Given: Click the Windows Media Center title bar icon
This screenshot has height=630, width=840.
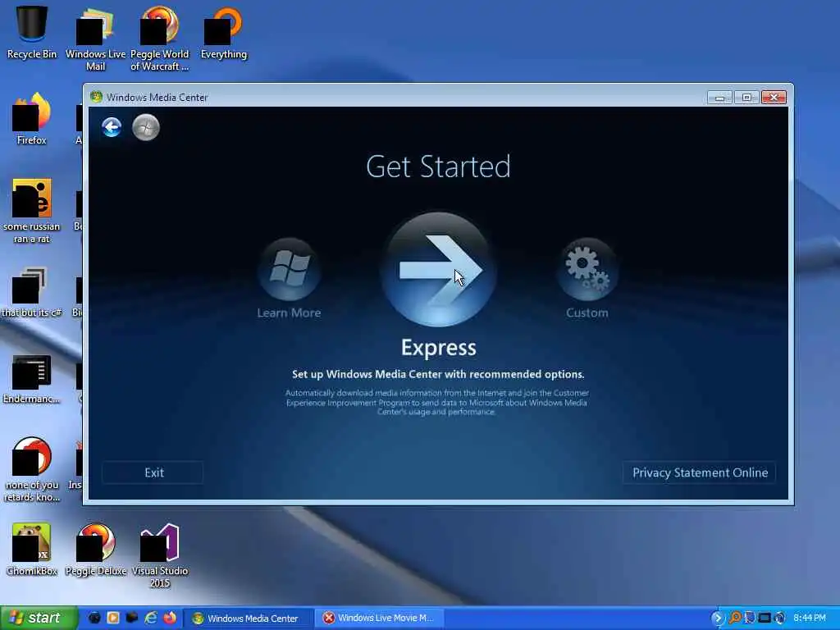Looking at the screenshot, I should coord(97,97).
